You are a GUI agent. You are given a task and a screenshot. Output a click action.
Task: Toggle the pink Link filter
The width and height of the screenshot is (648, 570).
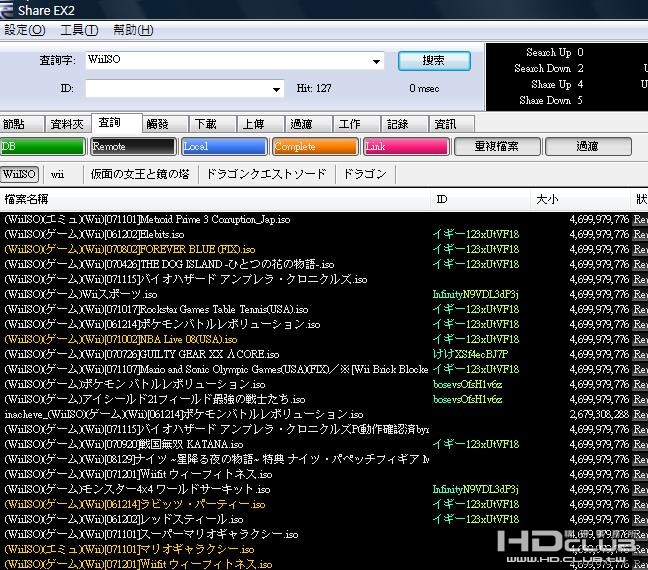406,146
